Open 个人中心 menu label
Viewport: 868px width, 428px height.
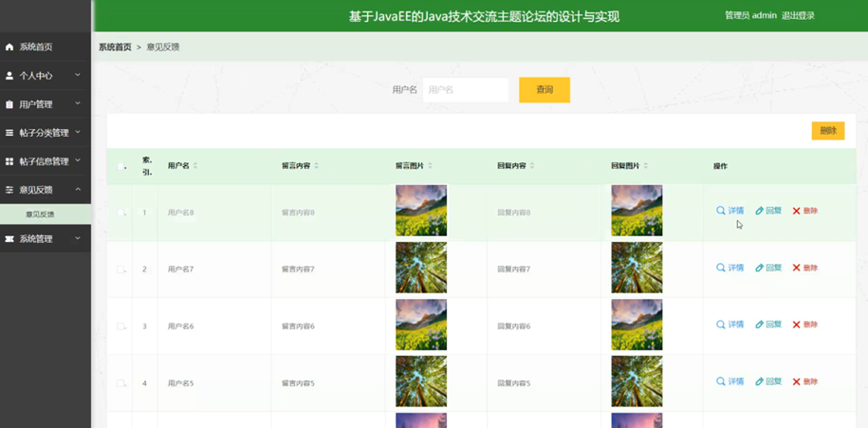click(36, 76)
